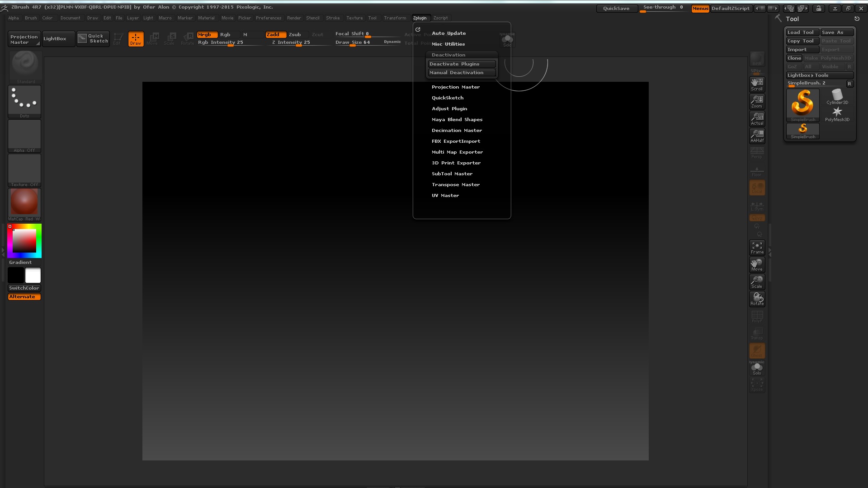Select the large SimpleBrush tool thumbnail
This screenshot has height=488, width=868.
[x=802, y=105]
